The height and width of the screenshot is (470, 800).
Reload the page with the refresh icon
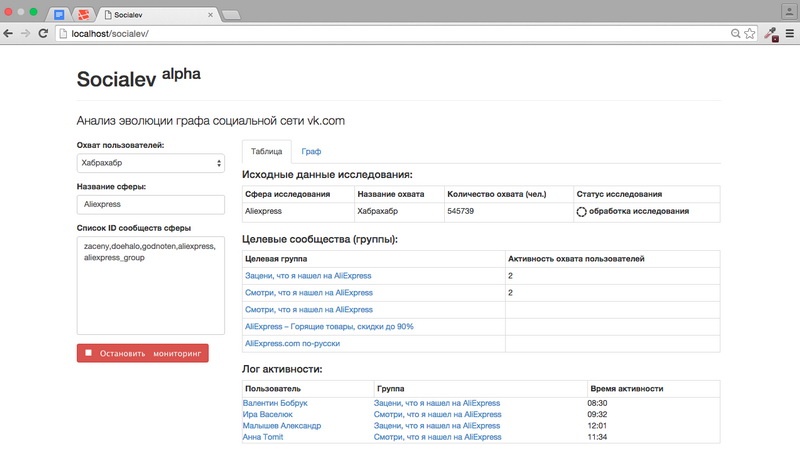click(x=43, y=33)
